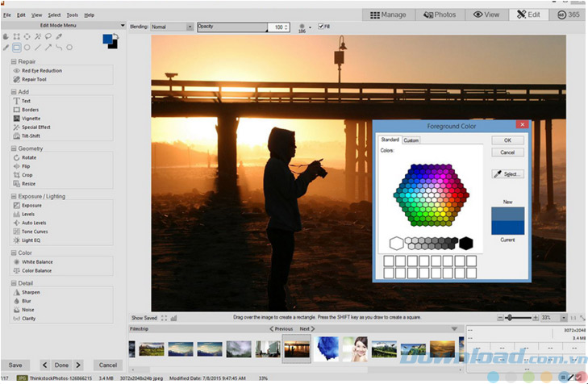Collapse the Repair section
588x384 pixels.
coord(14,61)
